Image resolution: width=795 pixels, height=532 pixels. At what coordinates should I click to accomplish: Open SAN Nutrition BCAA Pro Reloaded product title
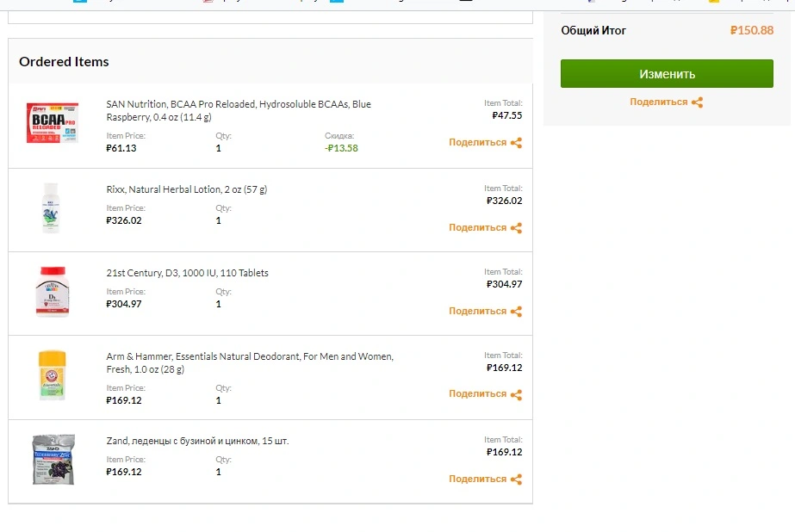coord(239,110)
